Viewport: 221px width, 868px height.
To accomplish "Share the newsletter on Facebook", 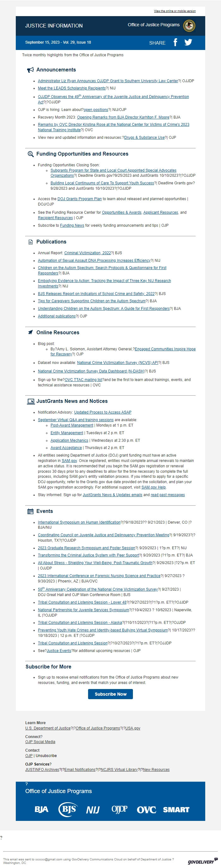I will pyautogui.click(x=175, y=42).
